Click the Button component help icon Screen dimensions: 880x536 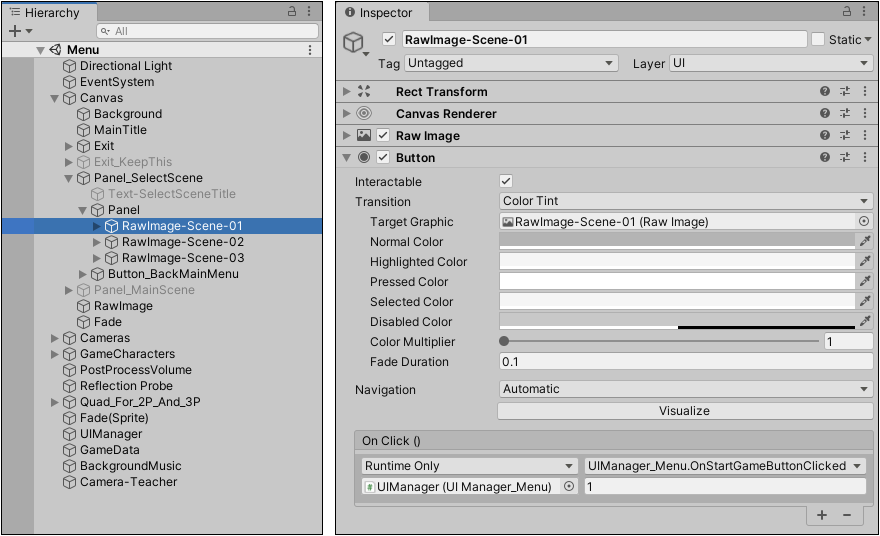[825, 157]
